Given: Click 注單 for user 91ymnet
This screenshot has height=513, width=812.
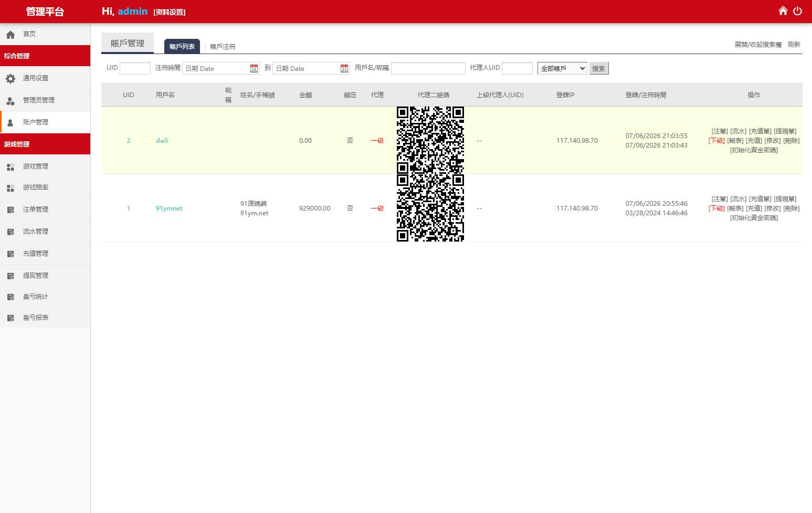Looking at the screenshot, I should (x=720, y=199).
